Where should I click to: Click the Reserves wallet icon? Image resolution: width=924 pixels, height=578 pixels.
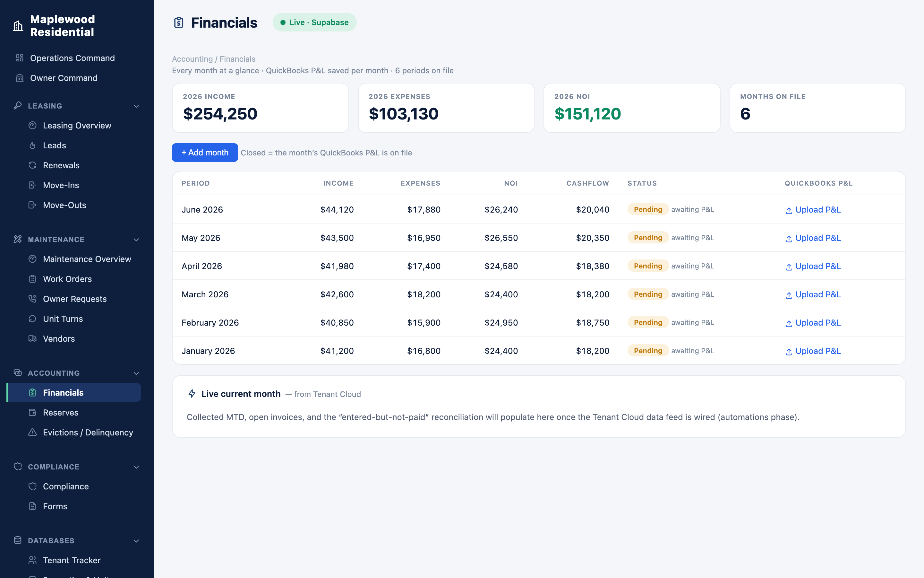(x=32, y=413)
